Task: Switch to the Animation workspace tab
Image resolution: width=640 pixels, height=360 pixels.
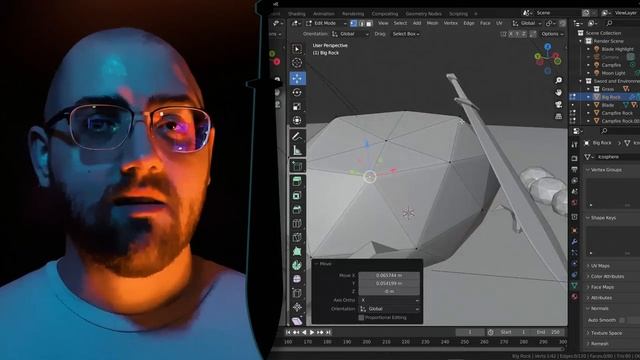Action: tap(324, 14)
